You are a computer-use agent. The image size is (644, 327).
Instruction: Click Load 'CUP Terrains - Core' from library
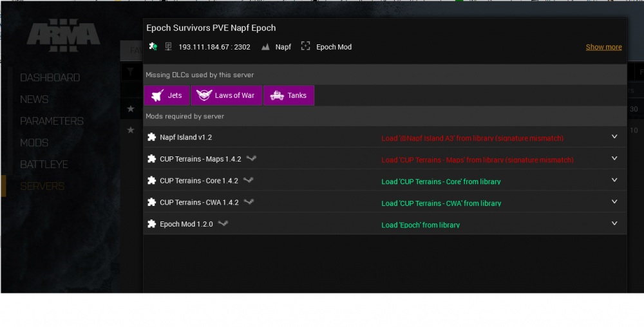[440, 182]
